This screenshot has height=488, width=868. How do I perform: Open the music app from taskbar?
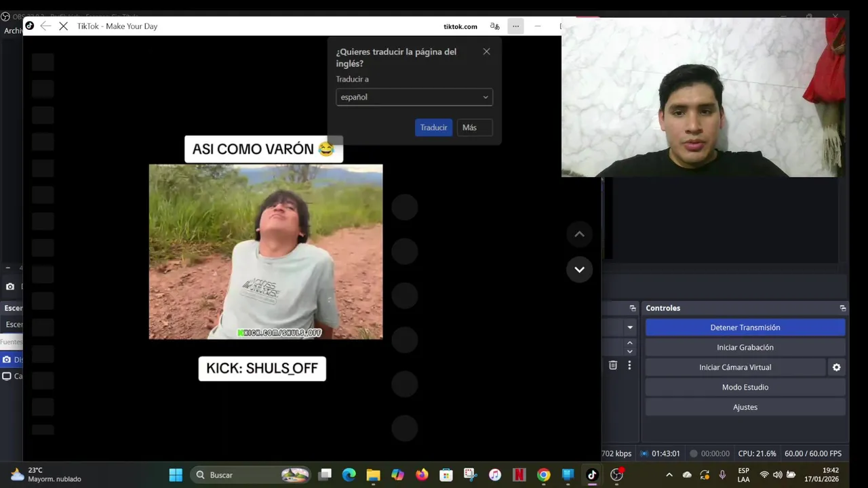tap(495, 475)
